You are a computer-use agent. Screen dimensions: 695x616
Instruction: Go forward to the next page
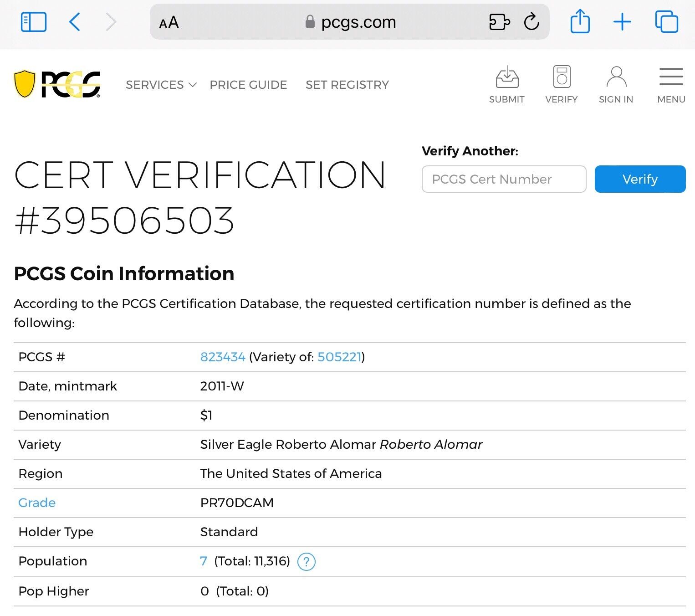pos(111,22)
